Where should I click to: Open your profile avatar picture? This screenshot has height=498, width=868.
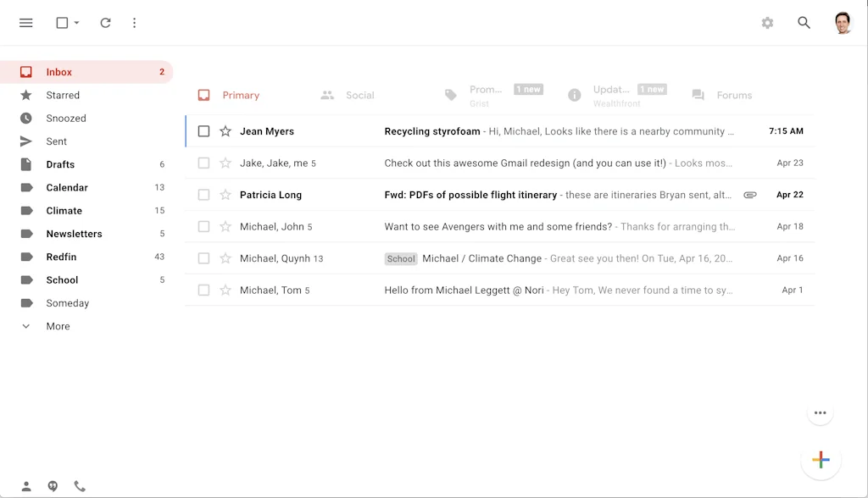coord(842,22)
